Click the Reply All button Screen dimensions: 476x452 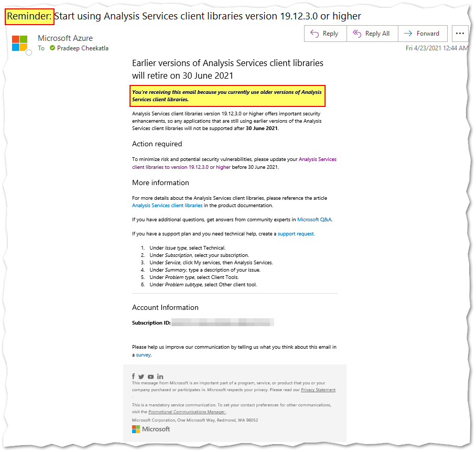372,34
